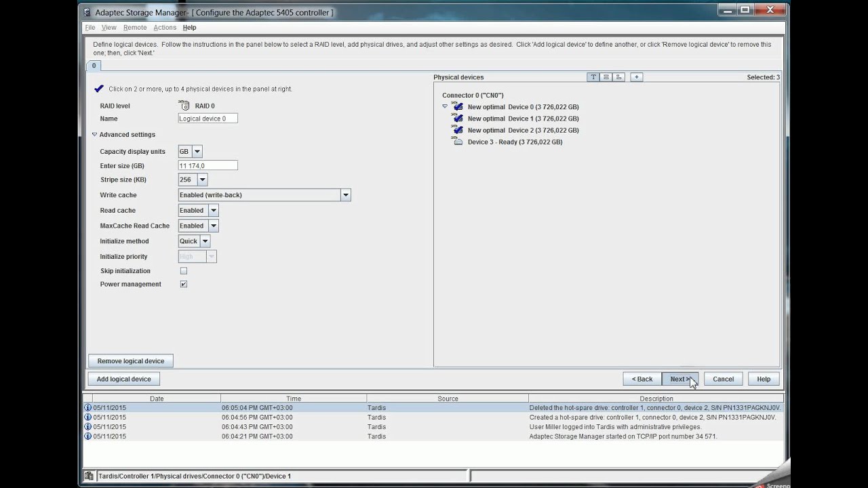Screen dimensions: 868x488
Task: Click the logical device Name field
Action: [208, 119]
